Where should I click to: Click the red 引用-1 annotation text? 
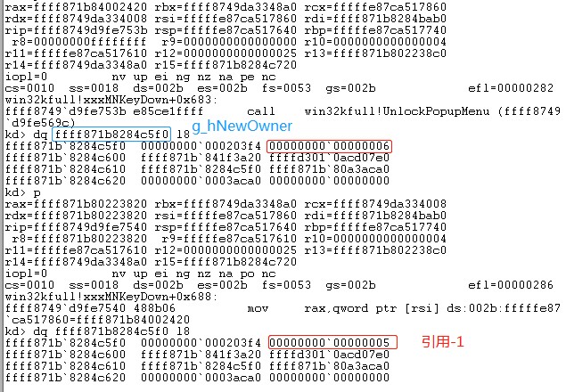click(x=442, y=341)
